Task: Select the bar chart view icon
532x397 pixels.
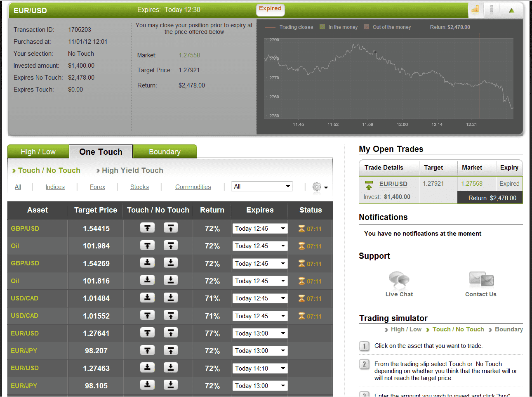Action: 475,9
